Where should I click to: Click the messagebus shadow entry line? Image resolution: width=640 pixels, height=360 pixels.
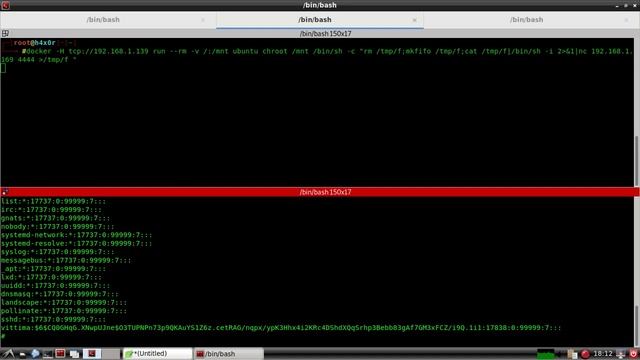(66, 260)
